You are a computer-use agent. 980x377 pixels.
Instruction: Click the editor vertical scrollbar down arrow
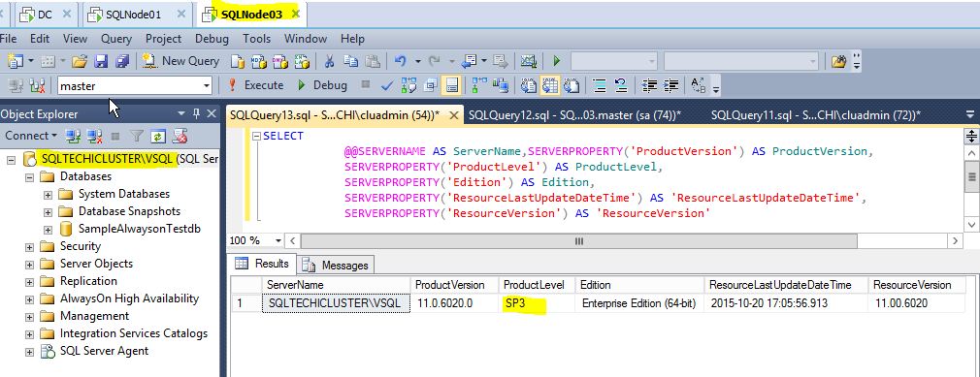(972, 224)
